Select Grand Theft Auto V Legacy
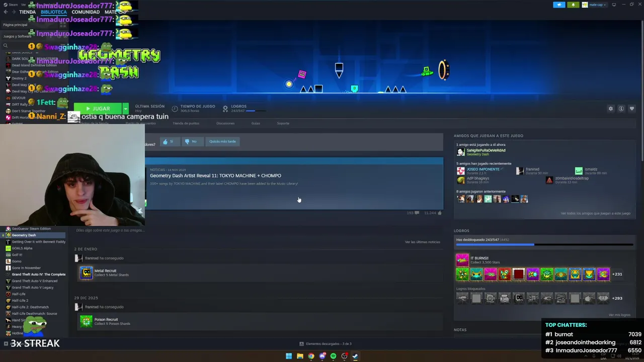The height and width of the screenshot is (362, 644). [33, 288]
